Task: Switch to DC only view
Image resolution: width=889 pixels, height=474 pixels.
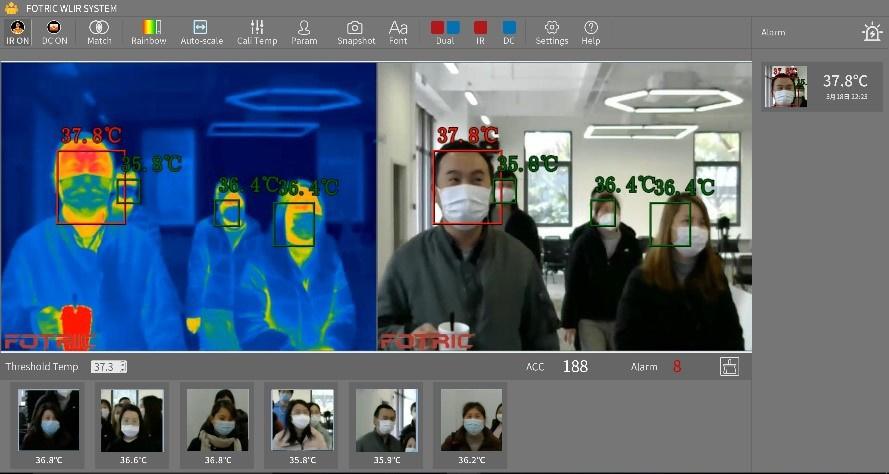Action: coord(509,32)
